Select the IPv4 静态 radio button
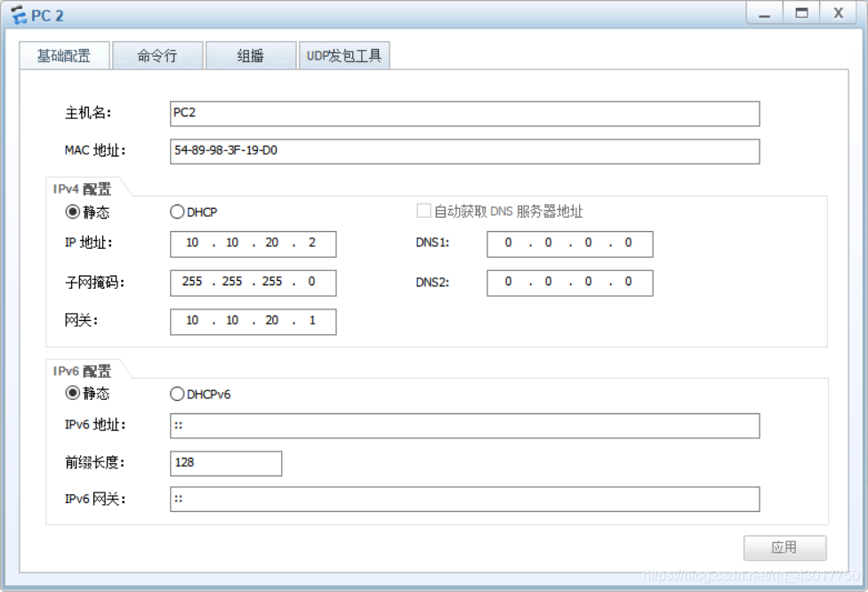Screen dimensions: 868x592 pyautogui.click(x=73, y=212)
